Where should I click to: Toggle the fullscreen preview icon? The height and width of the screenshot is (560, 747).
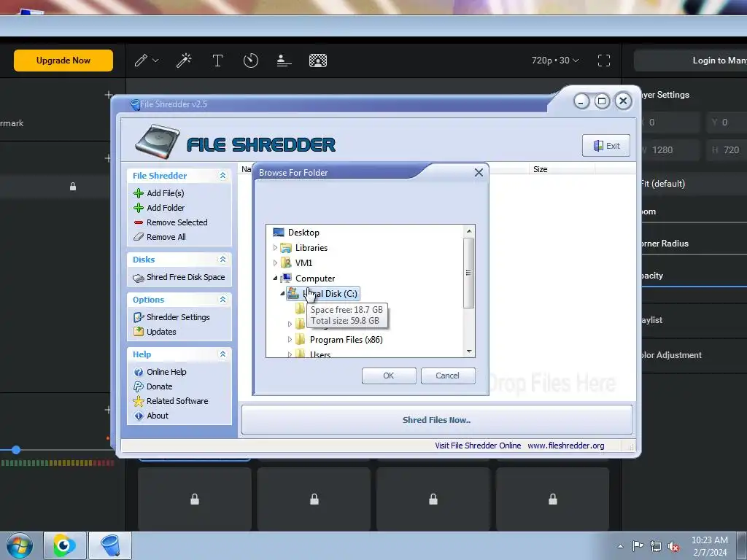point(603,61)
